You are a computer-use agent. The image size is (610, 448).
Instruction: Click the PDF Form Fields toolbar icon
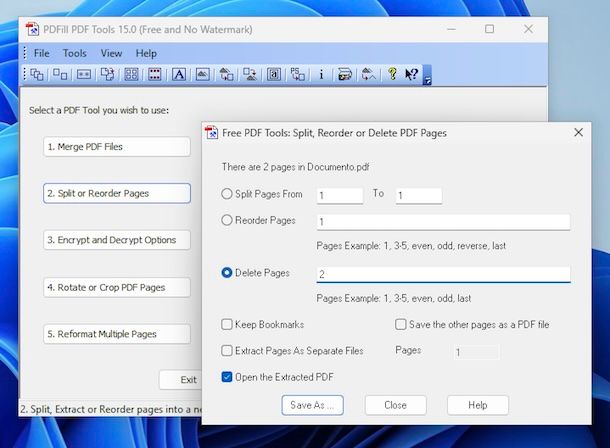coord(273,74)
